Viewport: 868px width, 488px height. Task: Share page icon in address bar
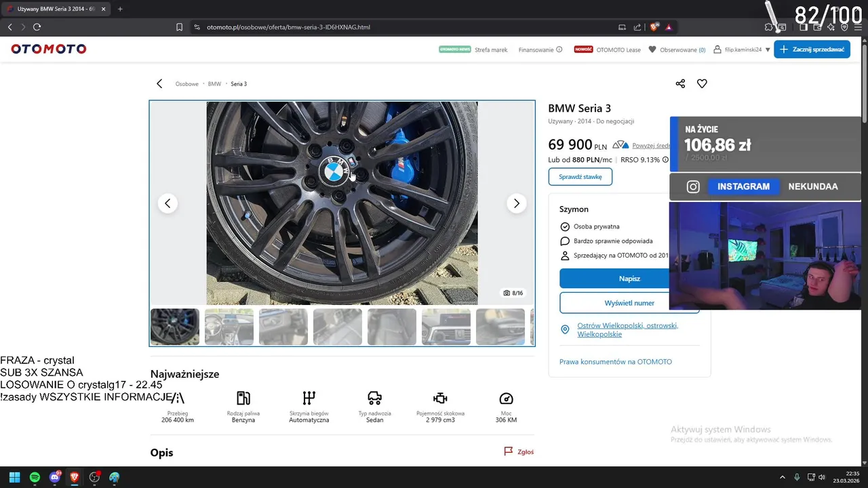pyautogui.click(x=637, y=27)
